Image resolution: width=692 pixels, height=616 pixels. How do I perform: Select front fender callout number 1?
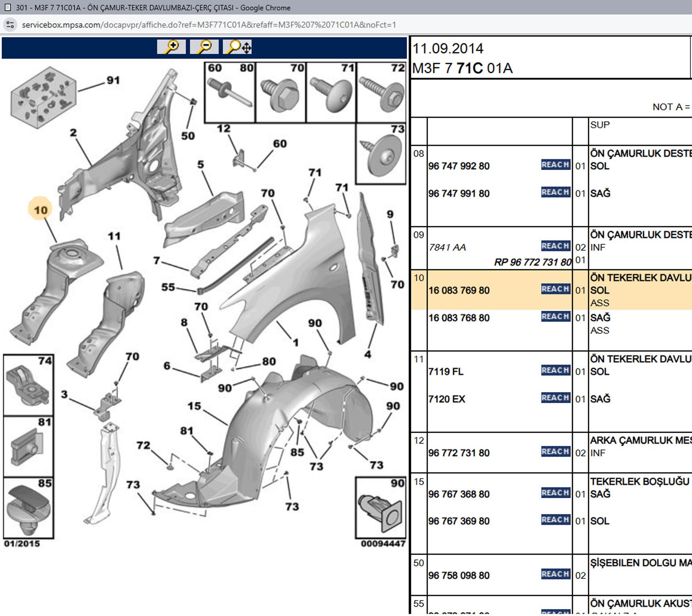pyautogui.click(x=295, y=342)
